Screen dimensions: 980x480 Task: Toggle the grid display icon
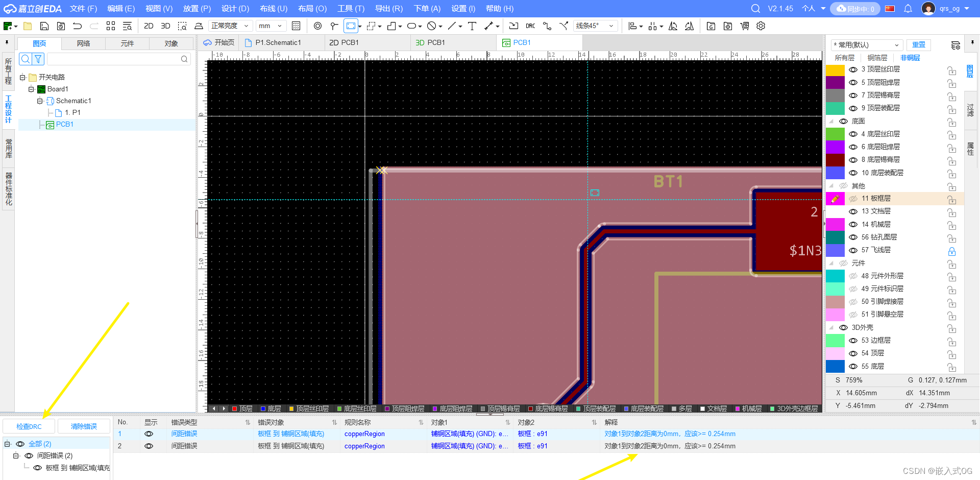click(296, 26)
